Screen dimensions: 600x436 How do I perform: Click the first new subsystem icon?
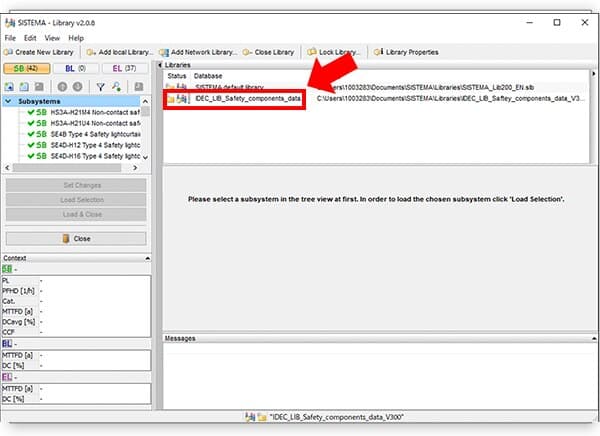click(x=9, y=87)
